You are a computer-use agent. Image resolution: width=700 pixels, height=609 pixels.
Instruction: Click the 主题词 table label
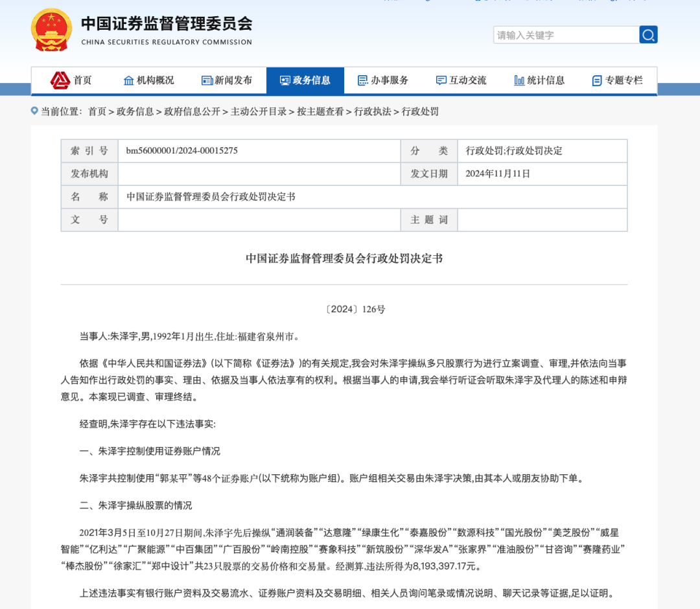(429, 220)
